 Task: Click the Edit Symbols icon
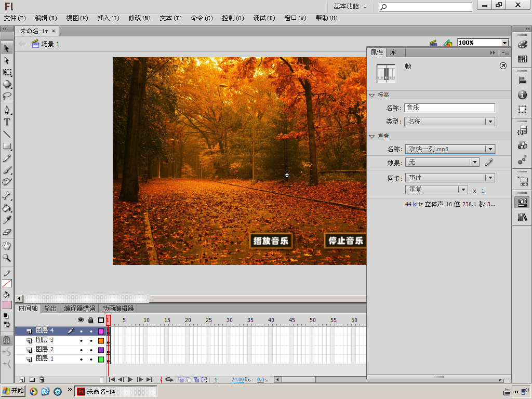tap(448, 43)
